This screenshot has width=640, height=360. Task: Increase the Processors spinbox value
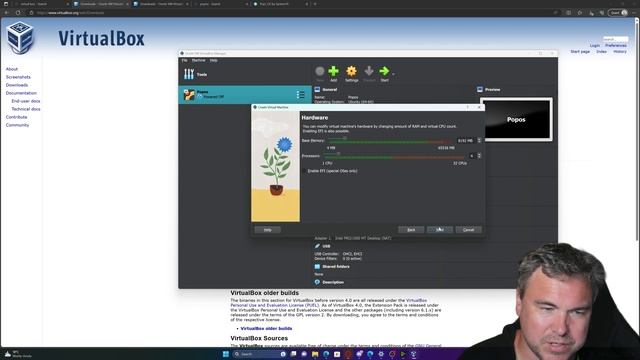coord(479,155)
